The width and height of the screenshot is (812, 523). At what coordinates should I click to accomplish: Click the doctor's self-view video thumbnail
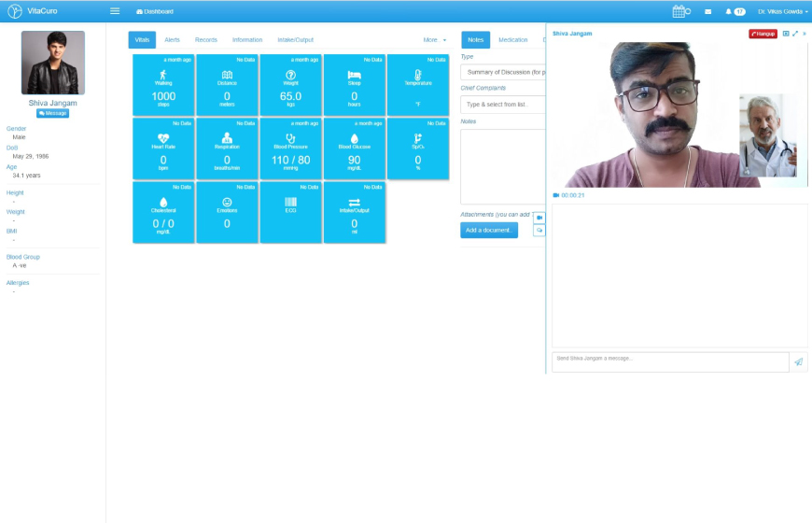768,135
